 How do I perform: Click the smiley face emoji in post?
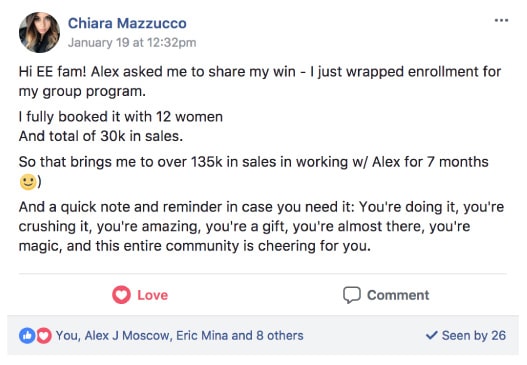[x=28, y=182]
